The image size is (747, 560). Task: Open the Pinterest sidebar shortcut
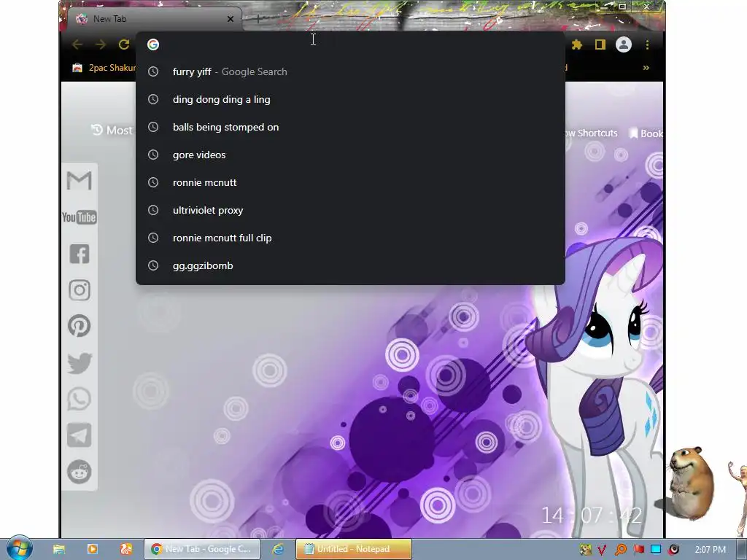point(79,326)
